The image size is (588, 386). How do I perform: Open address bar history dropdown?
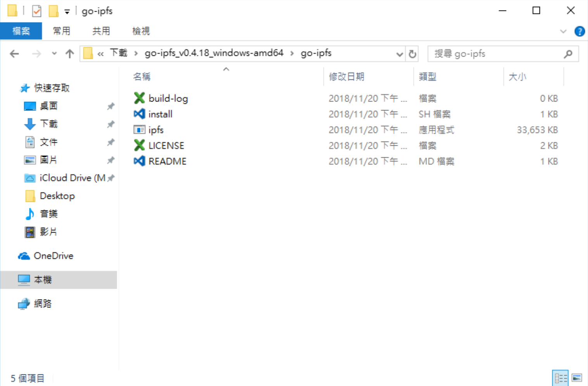(x=400, y=54)
